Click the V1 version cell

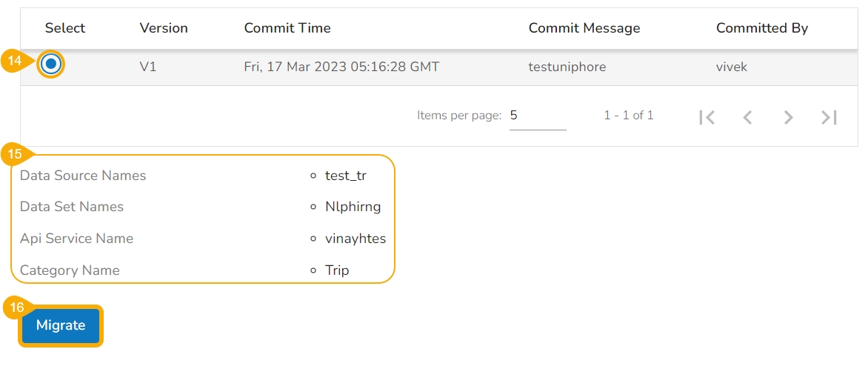pos(148,67)
